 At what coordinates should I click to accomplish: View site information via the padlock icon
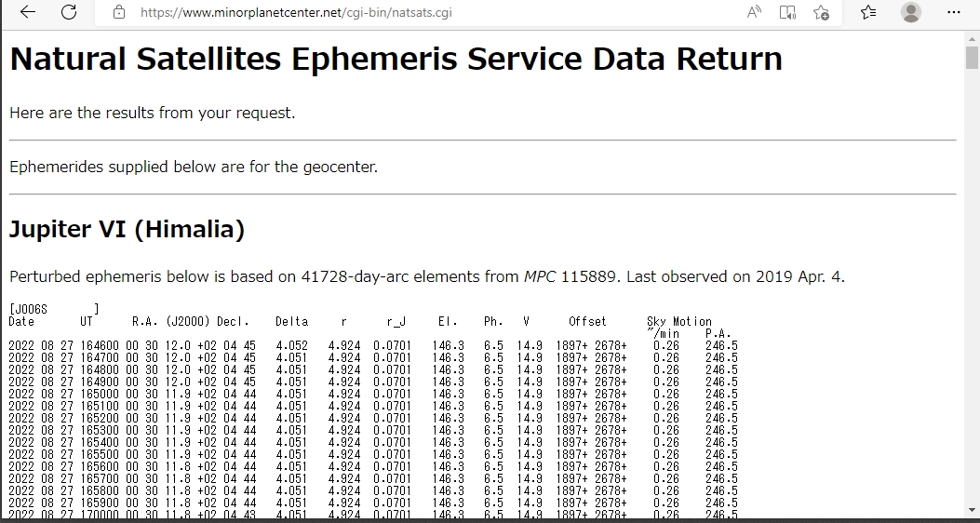tap(119, 12)
